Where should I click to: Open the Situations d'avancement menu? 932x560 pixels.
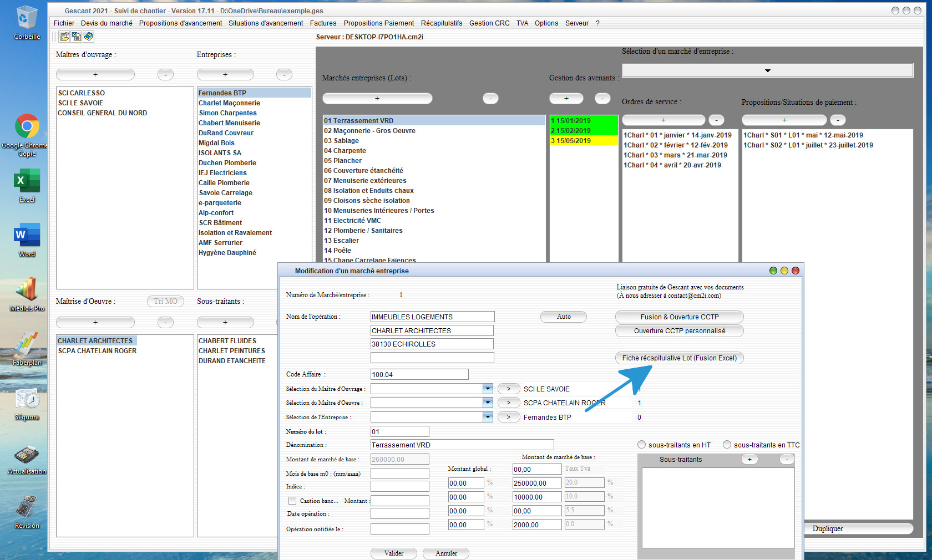coord(266,23)
